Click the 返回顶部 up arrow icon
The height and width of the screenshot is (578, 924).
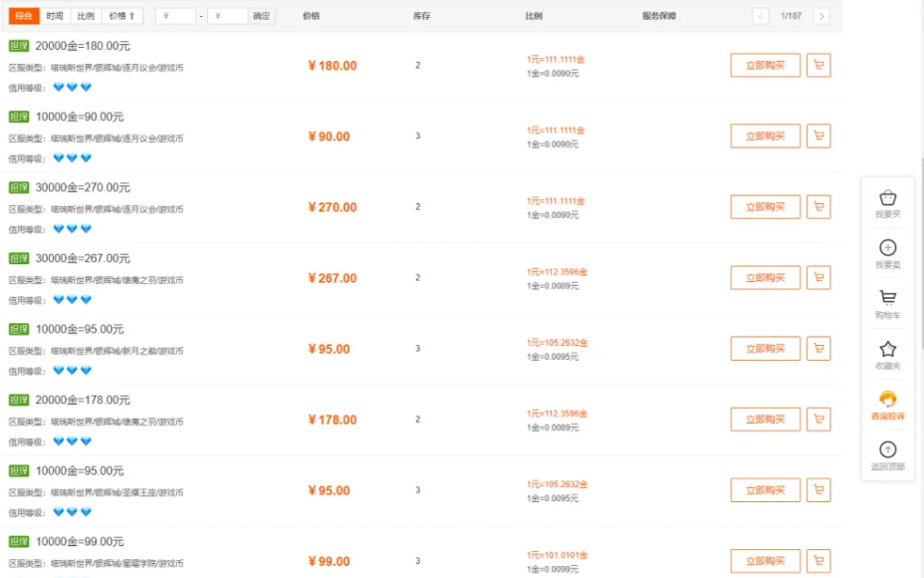point(887,455)
